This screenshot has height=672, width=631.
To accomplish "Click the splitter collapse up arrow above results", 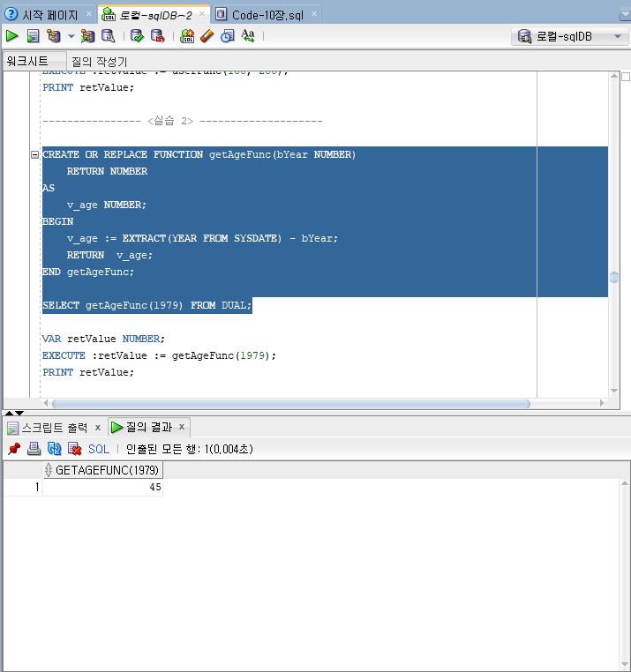I will tap(9, 413).
